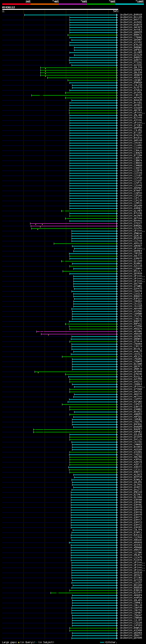Select hit label UniRef100_B9GPE7
146x644 pixels.
pos(131,429)
